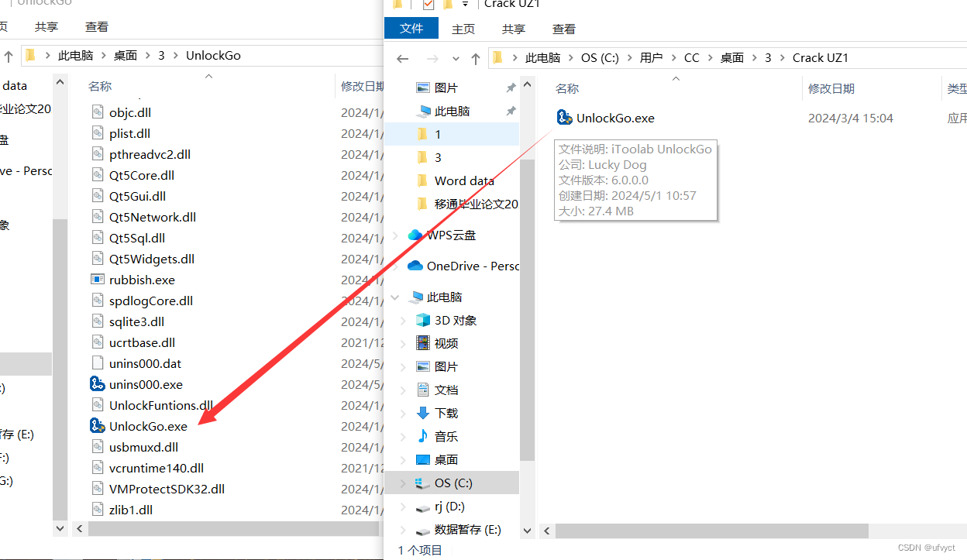Viewport: 967px width, 560px height.
Task: Select usbmuxd.dll file
Action: 143,447
